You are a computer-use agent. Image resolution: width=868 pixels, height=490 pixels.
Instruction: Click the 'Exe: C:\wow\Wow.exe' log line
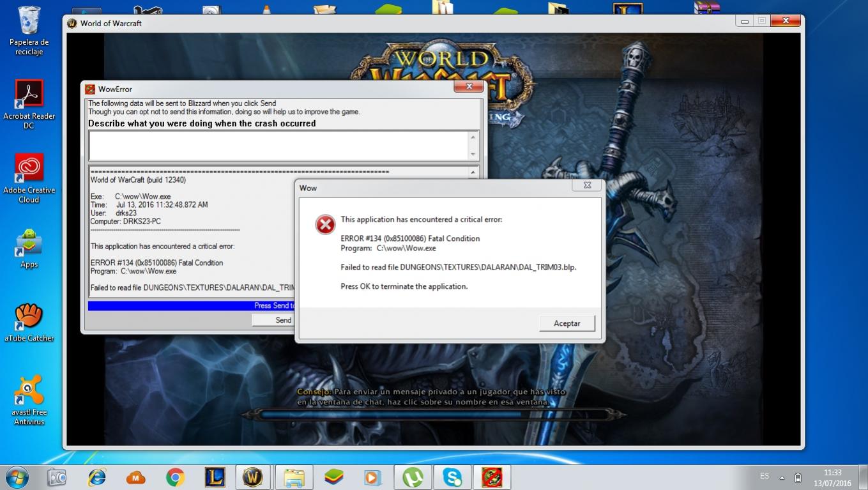(130, 197)
